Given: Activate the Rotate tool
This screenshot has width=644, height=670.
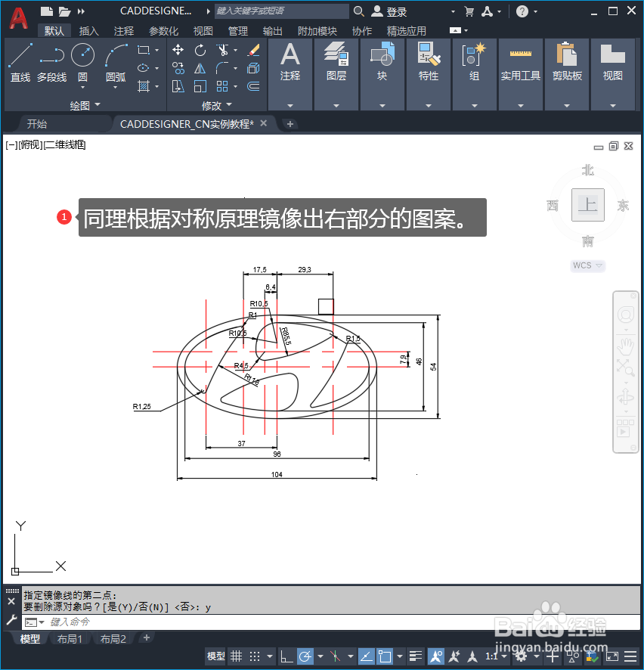Looking at the screenshot, I should [200, 50].
